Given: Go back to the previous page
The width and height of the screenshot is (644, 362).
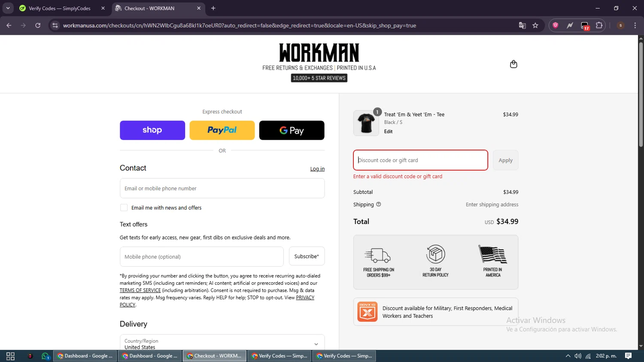Looking at the screenshot, I should click(x=9, y=25).
